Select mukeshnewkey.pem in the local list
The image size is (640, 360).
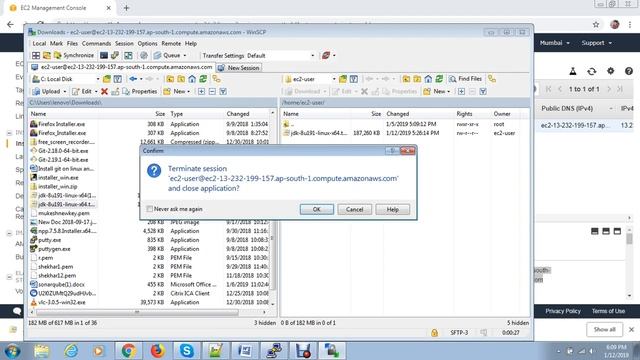tap(63, 213)
